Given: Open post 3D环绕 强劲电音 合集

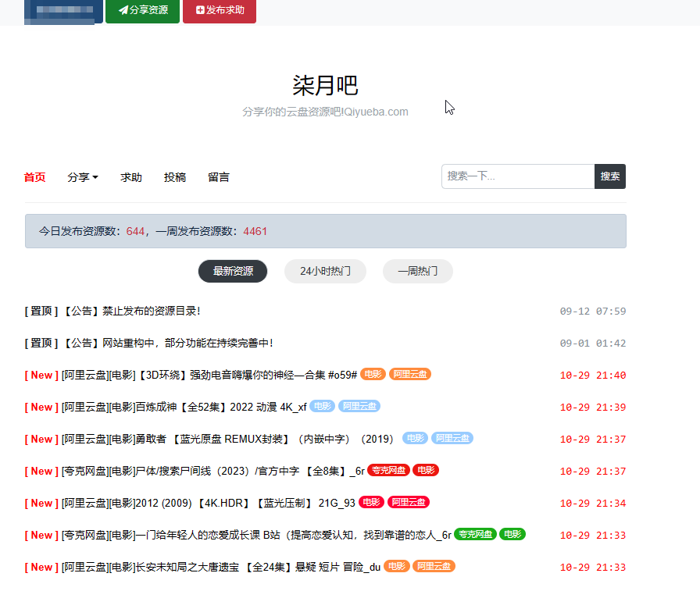Looking at the screenshot, I should coord(209,375).
